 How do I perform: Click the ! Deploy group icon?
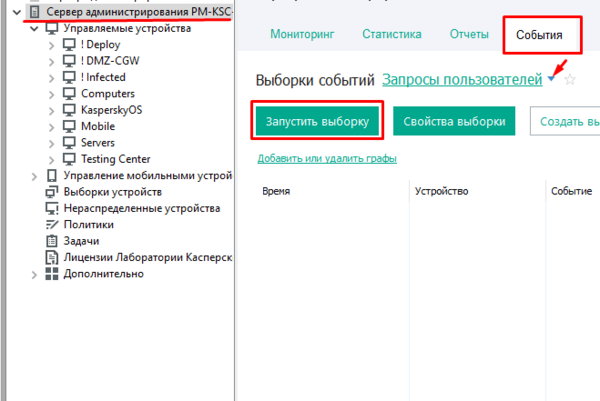click(x=69, y=45)
